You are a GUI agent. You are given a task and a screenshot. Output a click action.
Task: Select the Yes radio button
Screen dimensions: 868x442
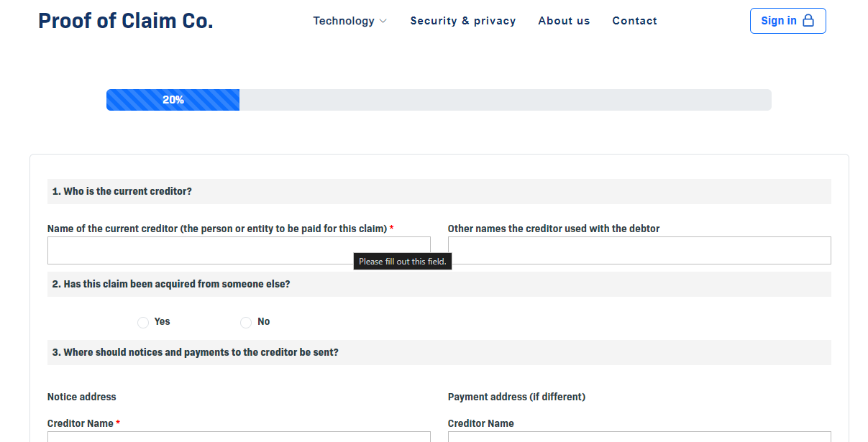point(143,323)
